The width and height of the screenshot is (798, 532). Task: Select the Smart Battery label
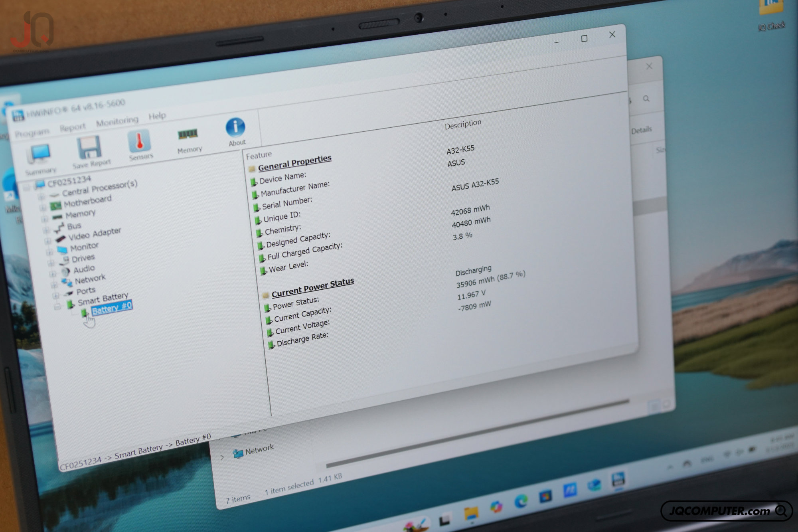pos(103,298)
